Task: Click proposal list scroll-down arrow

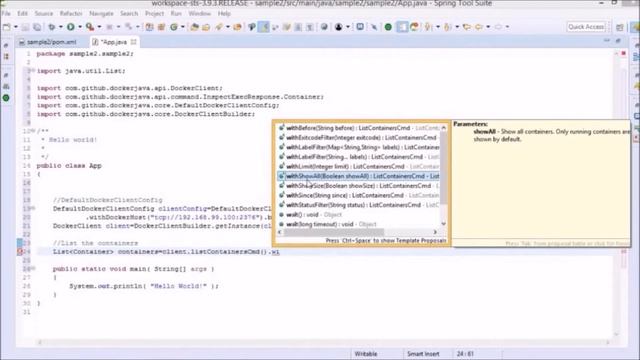Action: pos(444,224)
